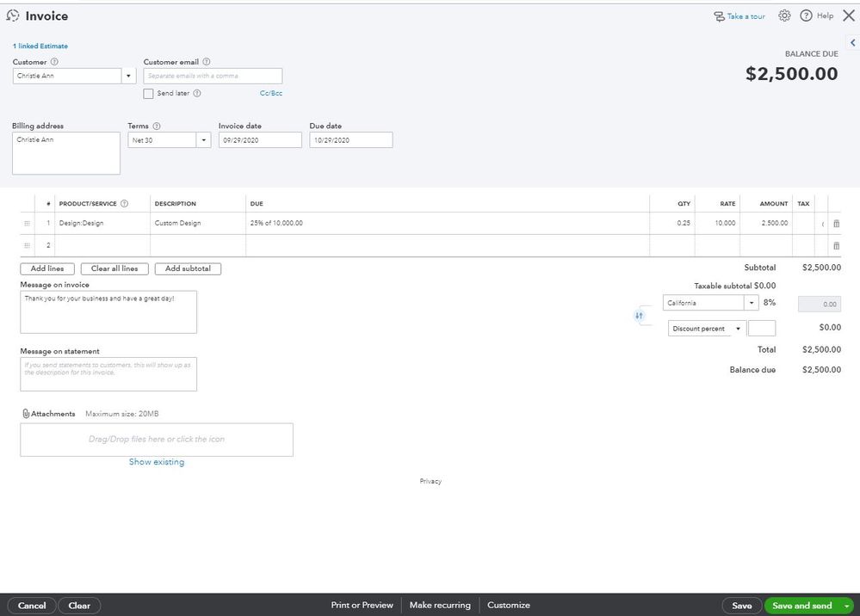
Task: Click the drag handle for line 1
Action: [27, 224]
